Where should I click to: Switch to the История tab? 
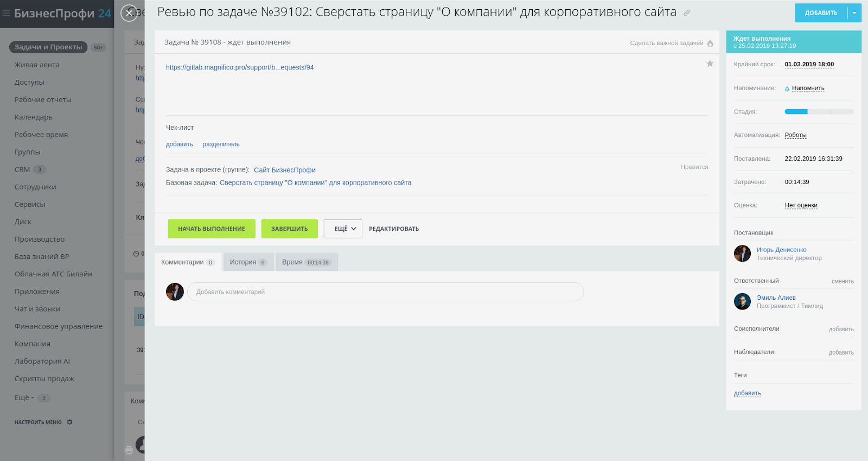248,262
